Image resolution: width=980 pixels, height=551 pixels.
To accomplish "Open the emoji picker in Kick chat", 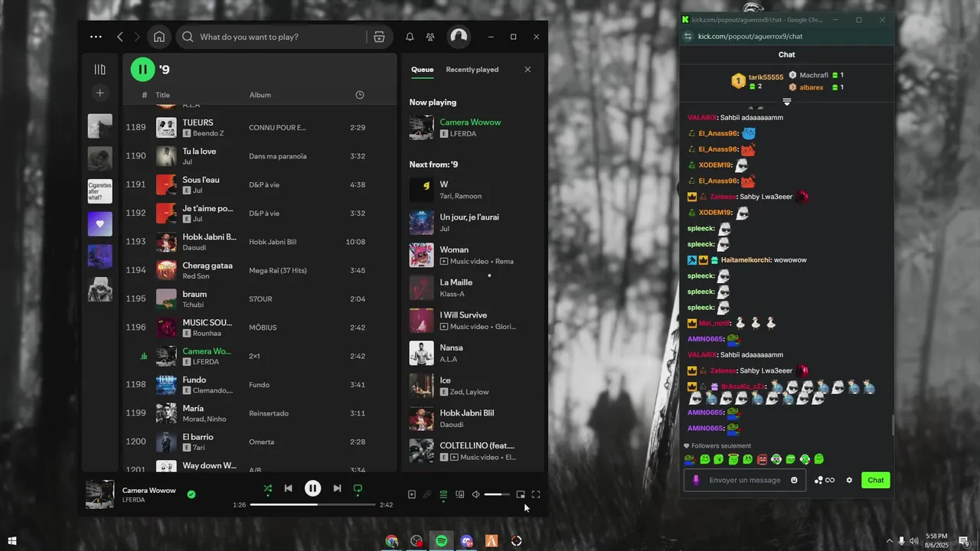I will point(794,480).
